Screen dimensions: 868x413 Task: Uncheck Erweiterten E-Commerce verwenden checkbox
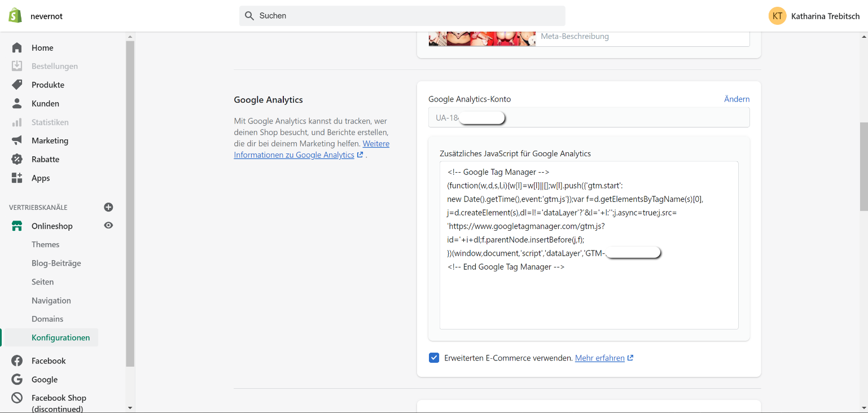[434, 358]
